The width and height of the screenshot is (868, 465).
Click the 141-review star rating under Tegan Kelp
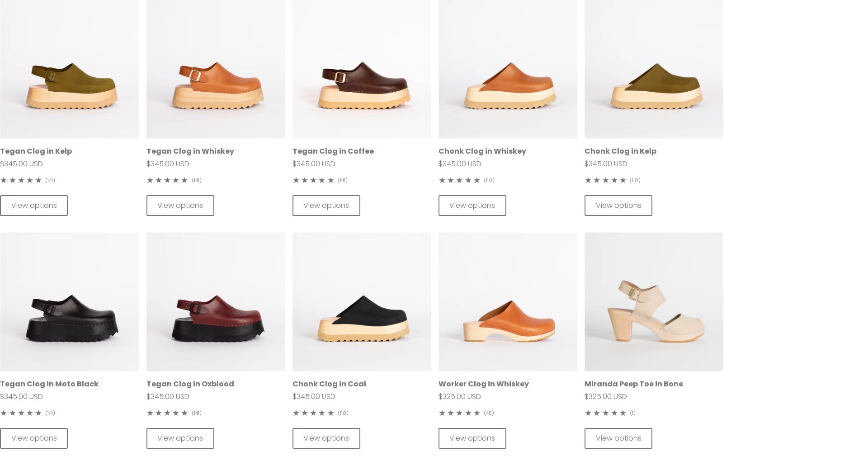click(27, 180)
